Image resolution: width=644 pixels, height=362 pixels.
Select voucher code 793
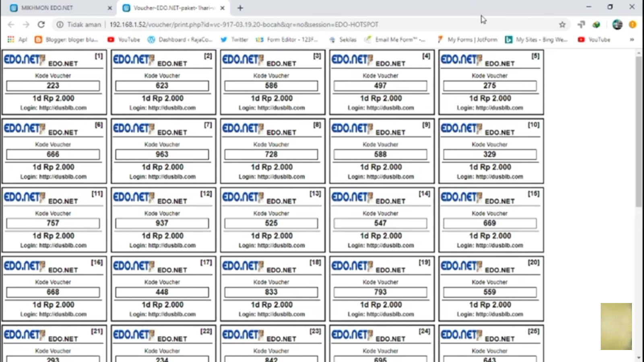point(380,292)
